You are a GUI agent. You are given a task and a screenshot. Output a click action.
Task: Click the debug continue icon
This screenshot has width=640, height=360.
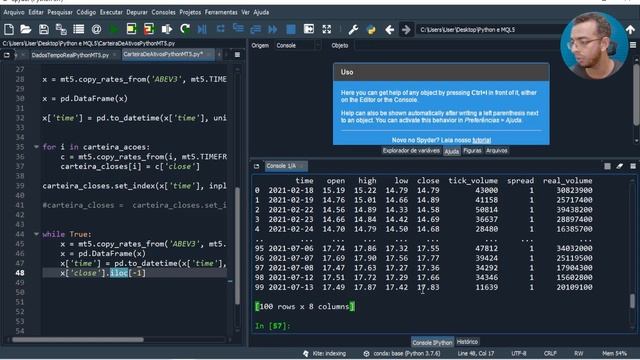(273, 29)
